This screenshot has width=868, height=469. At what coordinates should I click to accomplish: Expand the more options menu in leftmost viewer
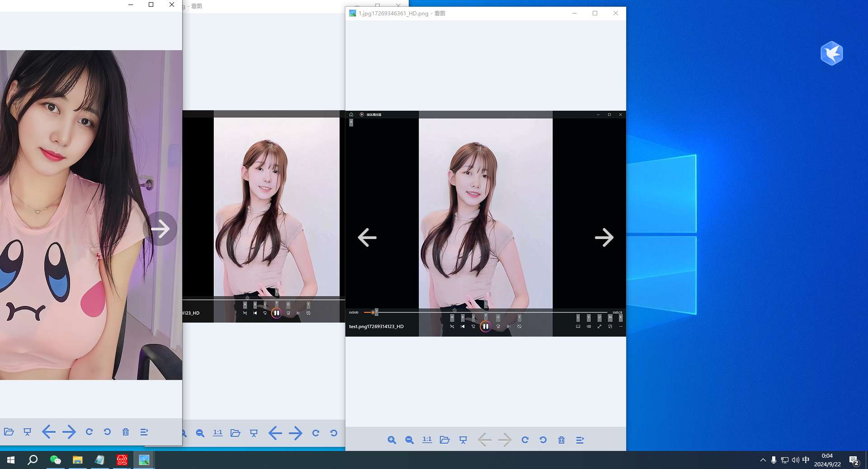pyautogui.click(x=144, y=432)
